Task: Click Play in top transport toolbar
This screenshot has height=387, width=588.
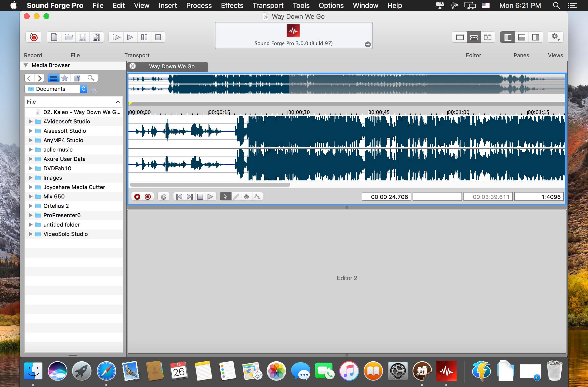Action: coord(130,37)
